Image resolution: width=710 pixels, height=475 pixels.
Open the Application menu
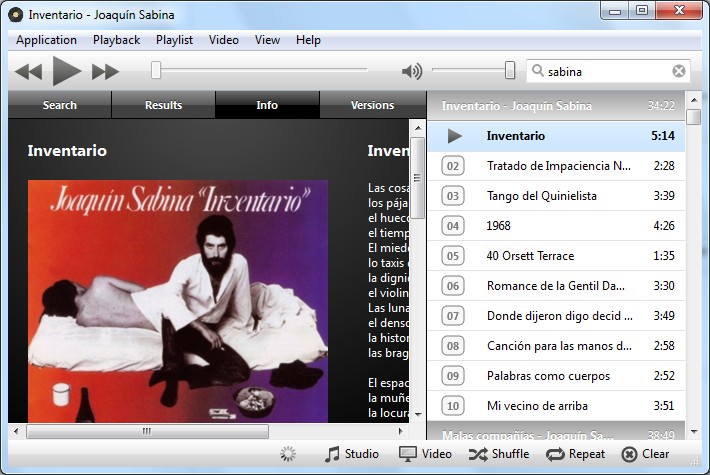pos(46,40)
